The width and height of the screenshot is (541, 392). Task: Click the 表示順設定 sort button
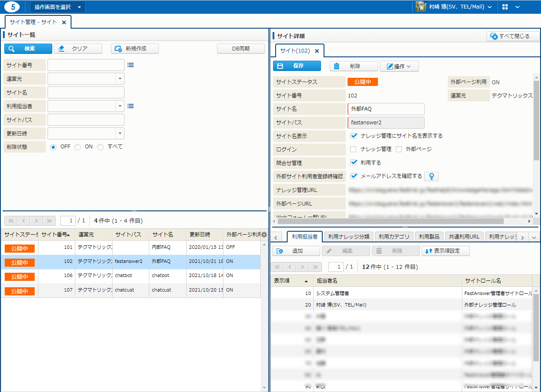[x=446, y=251]
